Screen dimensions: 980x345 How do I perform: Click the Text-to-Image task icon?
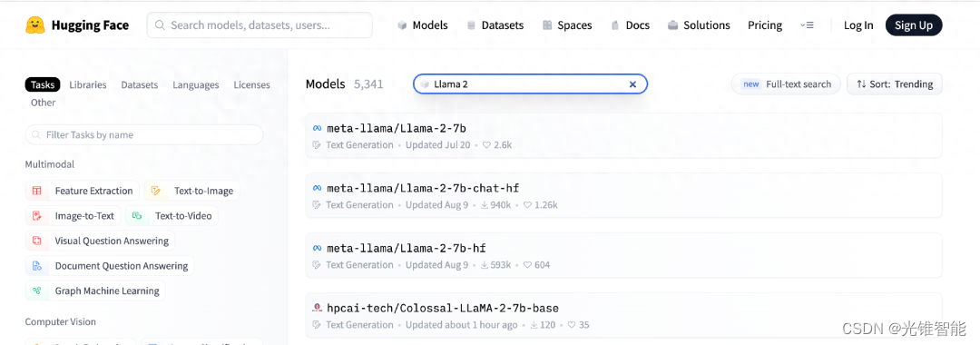coord(156,191)
